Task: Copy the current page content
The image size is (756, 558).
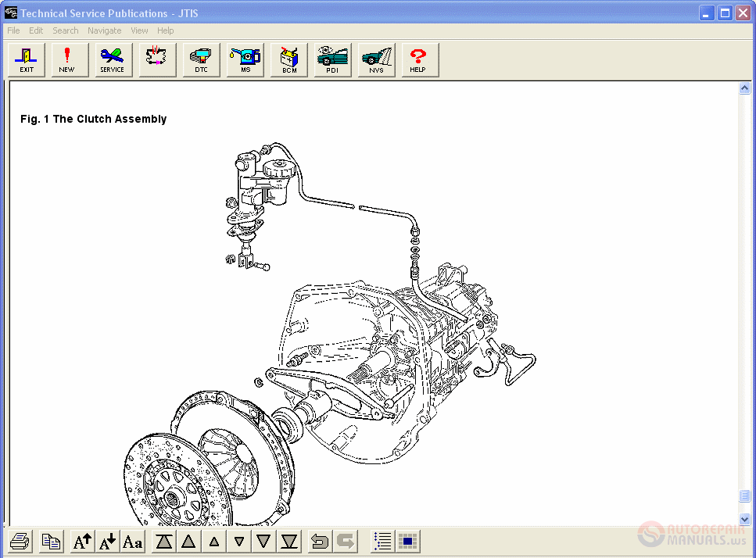Action: pyautogui.click(x=50, y=540)
